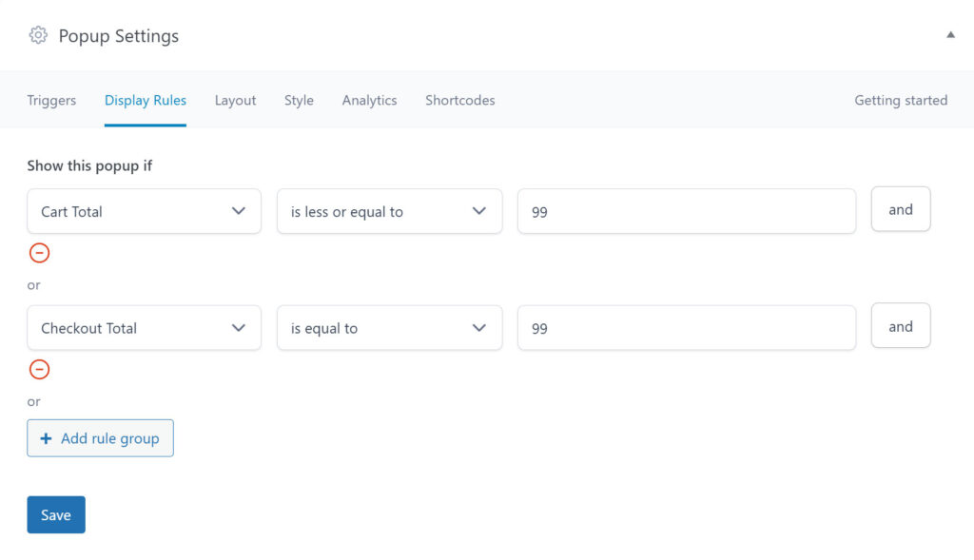
Task: Delete the Checkout Total rule via red minus
Action: (39, 369)
